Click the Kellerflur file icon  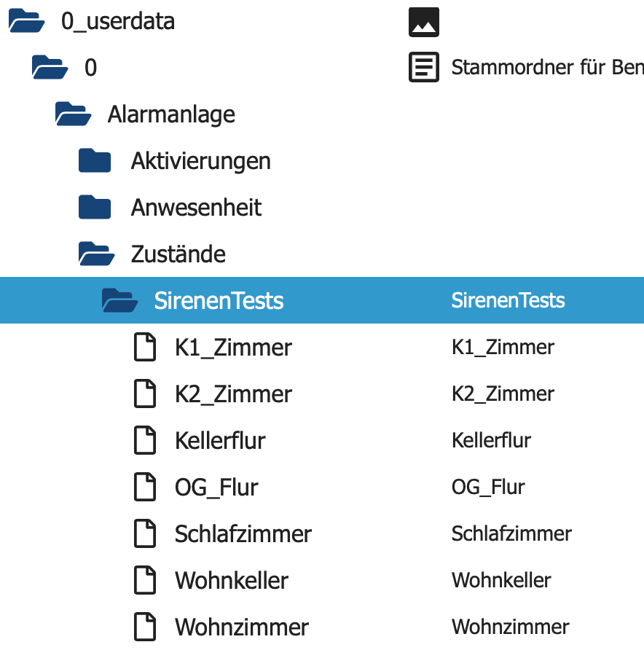(145, 440)
